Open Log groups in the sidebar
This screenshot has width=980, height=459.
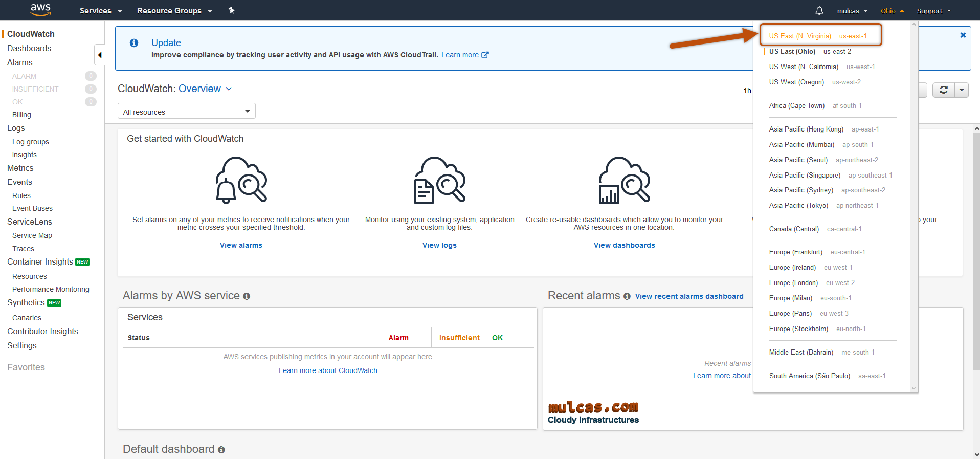(31, 142)
